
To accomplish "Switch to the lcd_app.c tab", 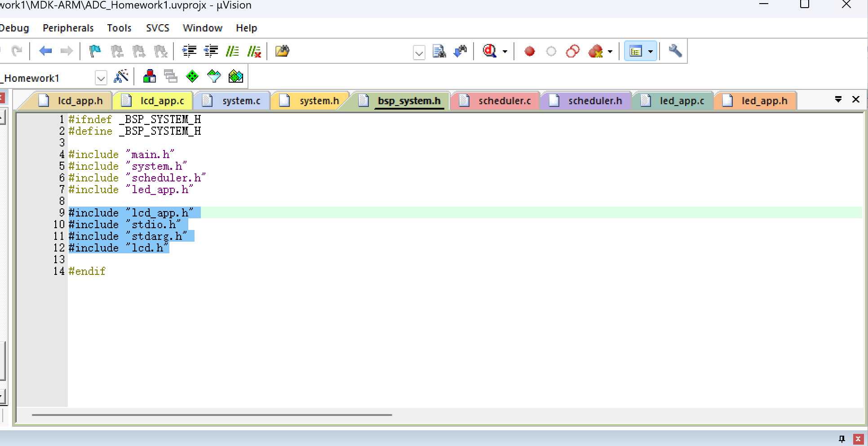I will click(162, 101).
